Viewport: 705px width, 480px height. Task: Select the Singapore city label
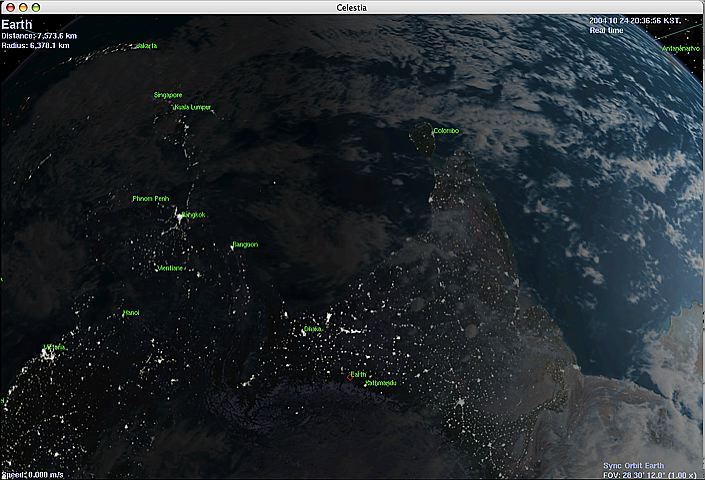click(x=168, y=95)
